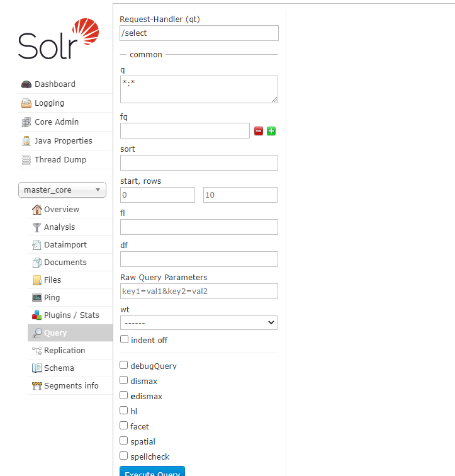Go to the Dataimport page

pos(65,245)
